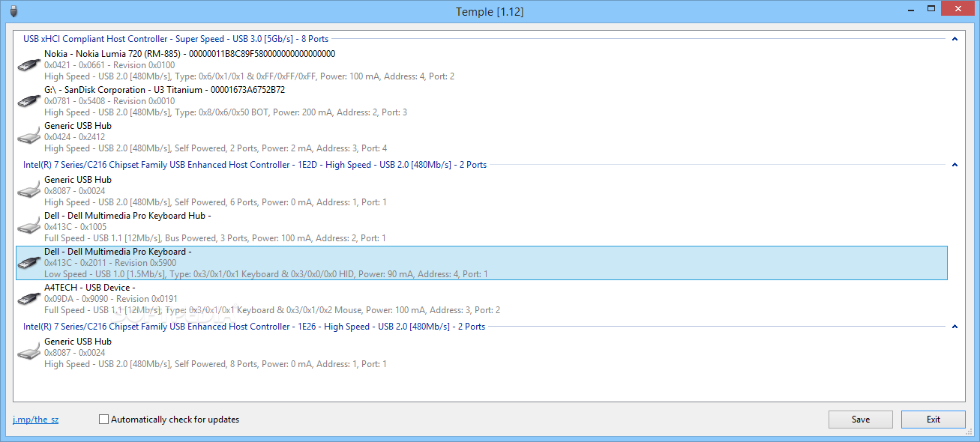This screenshot has width=980, height=442.
Task: Click the Temple app icon in title bar
Action: [13, 11]
